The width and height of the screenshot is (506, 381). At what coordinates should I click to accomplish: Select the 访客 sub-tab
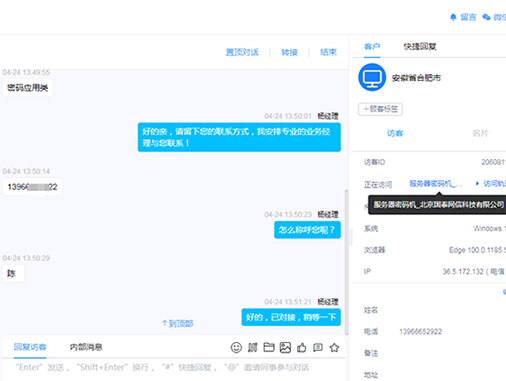[395, 133]
